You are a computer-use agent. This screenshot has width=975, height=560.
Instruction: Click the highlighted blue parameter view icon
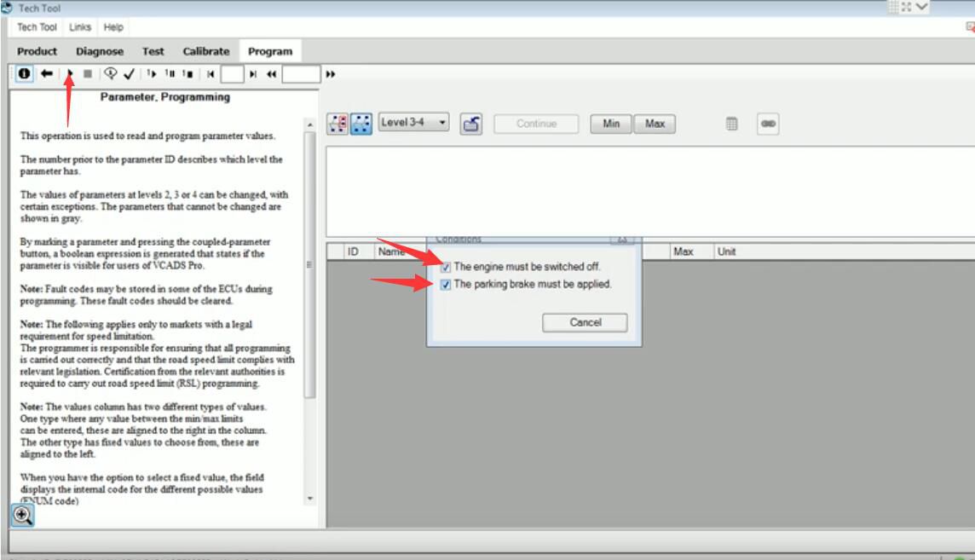pyautogui.click(x=361, y=124)
